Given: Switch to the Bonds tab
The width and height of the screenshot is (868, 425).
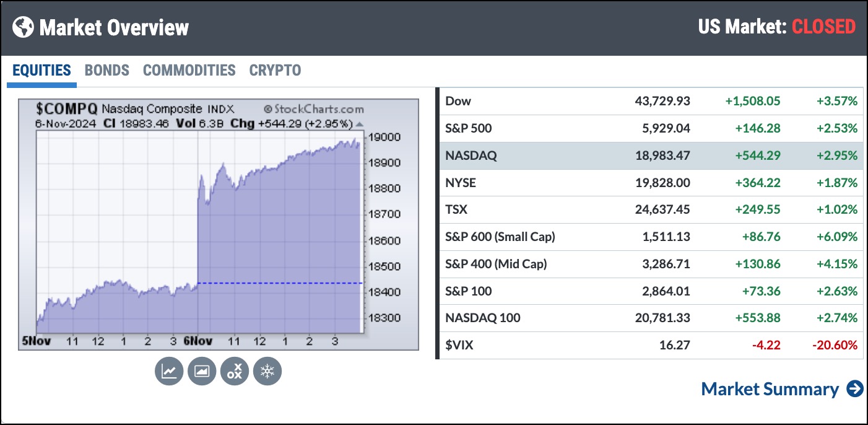Looking at the screenshot, I should [x=107, y=71].
